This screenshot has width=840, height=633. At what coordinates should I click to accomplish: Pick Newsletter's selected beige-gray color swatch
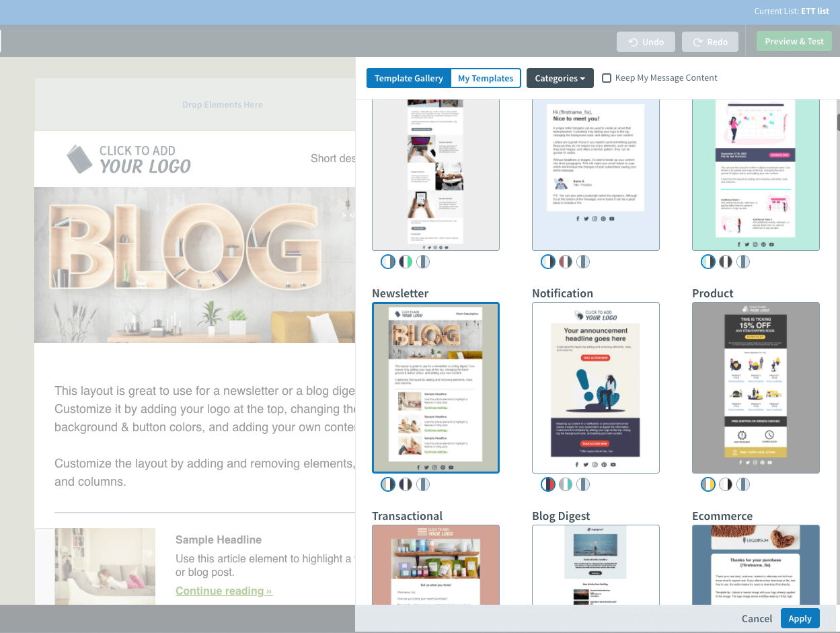388,484
